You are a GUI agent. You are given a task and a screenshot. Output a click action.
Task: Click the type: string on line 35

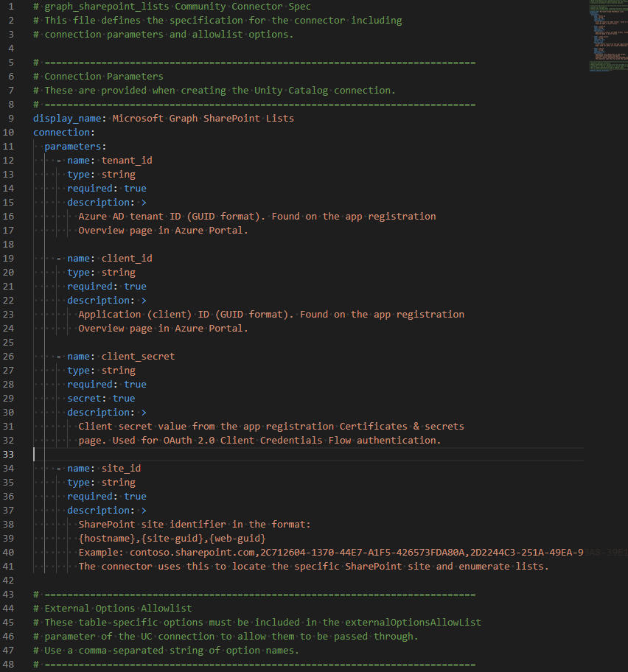click(101, 482)
